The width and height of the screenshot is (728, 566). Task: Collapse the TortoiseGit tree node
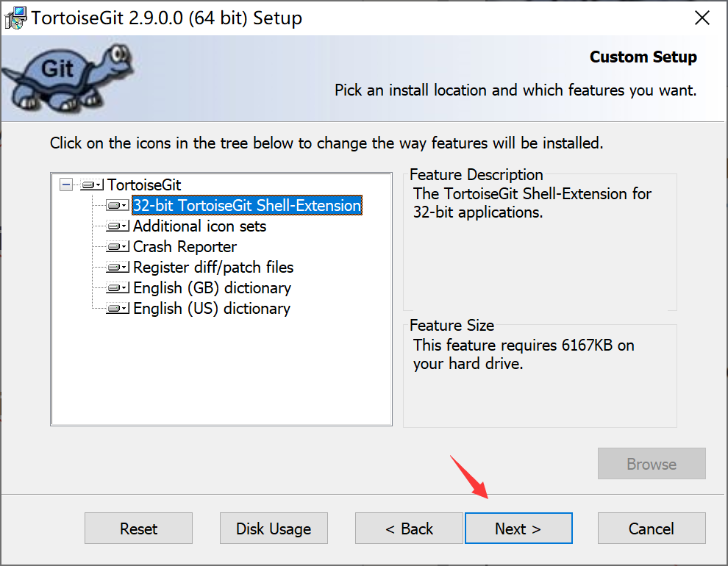coord(66,185)
